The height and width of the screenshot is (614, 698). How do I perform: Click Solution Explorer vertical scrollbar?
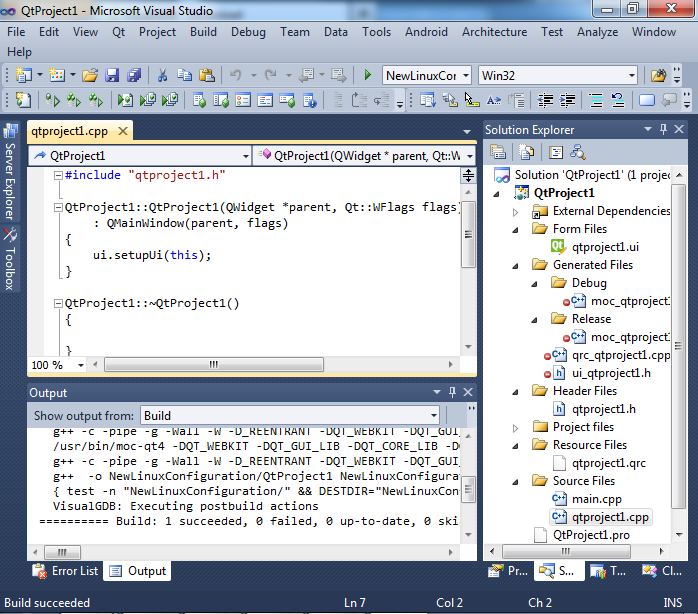tap(678, 347)
